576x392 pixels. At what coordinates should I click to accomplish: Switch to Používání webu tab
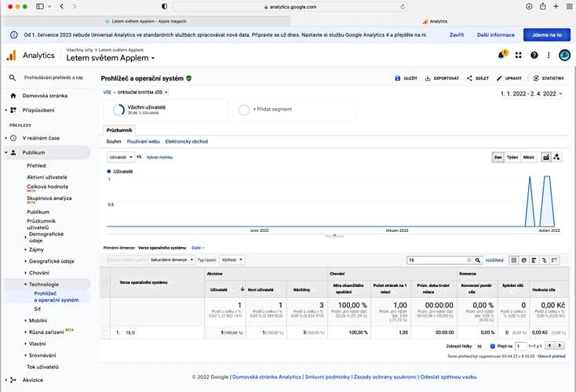pos(144,141)
